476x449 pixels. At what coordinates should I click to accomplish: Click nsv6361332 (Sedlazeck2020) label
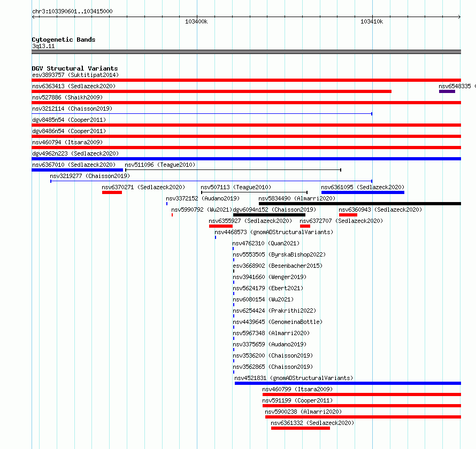(312, 423)
